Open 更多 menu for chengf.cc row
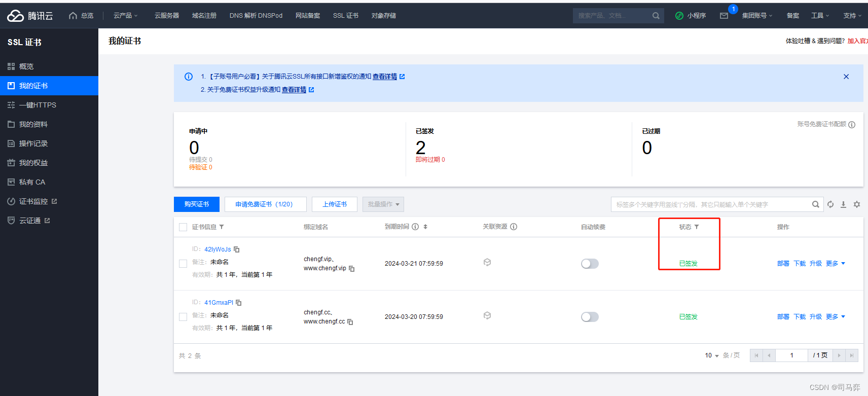The width and height of the screenshot is (868, 396). point(836,317)
